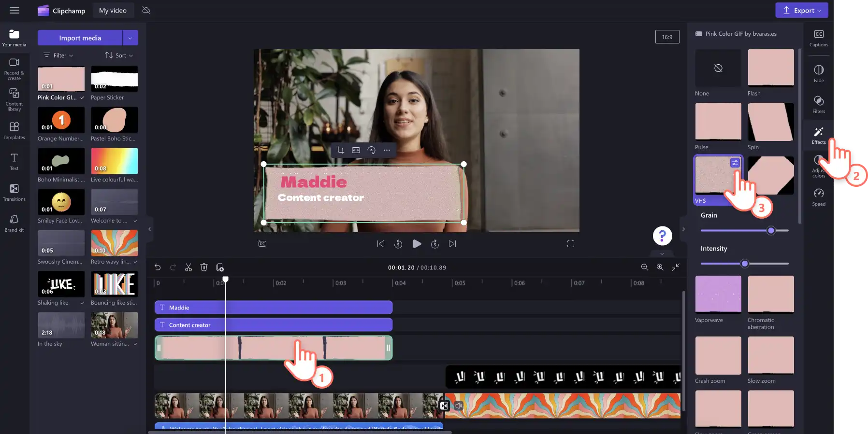Zoom in on the timeline
868x434 pixels.
click(x=660, y=267)
